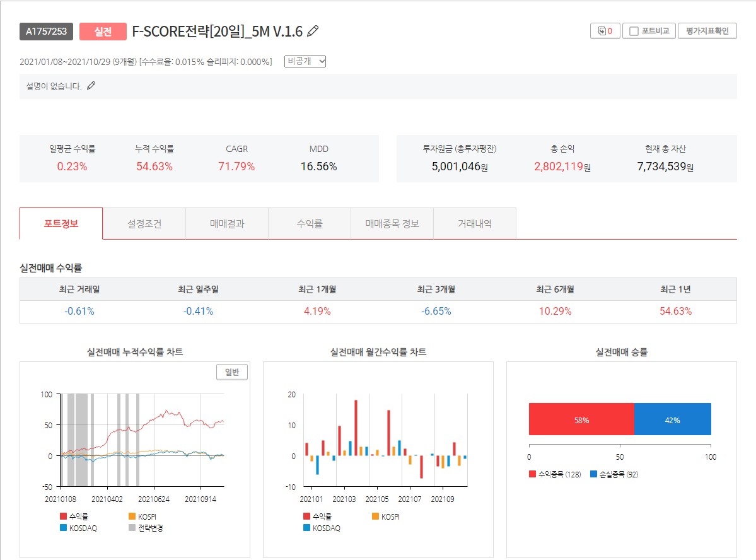Switch to the 설정조건 tab
The image size is (756, 560).
pos(144,223)
